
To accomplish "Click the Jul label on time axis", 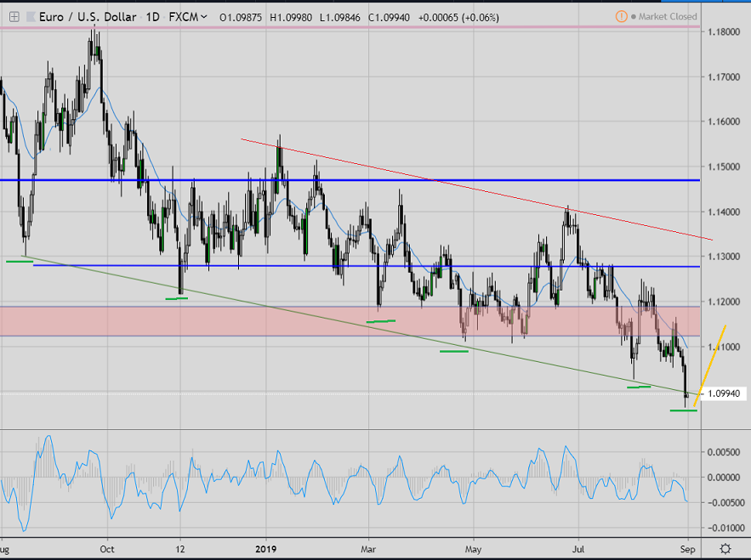I will pyautogui.click(x=578, y=549).
